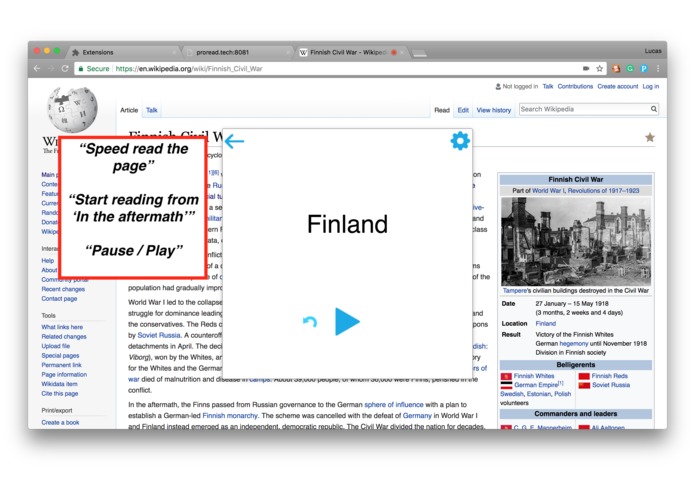Click the Secure lock indicator
Image resolution: width=695 pixels, height=494 pixels.
click(94, 69)
